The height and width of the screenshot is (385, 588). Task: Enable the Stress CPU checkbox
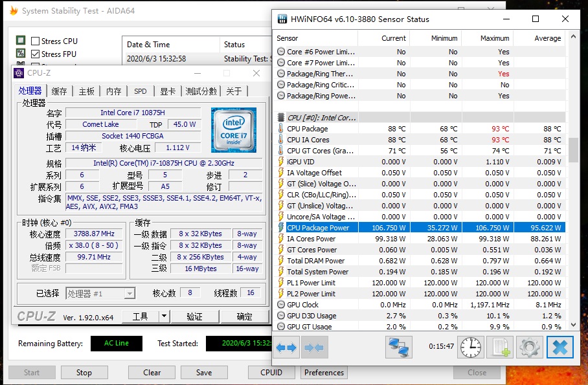click(36, 41)
